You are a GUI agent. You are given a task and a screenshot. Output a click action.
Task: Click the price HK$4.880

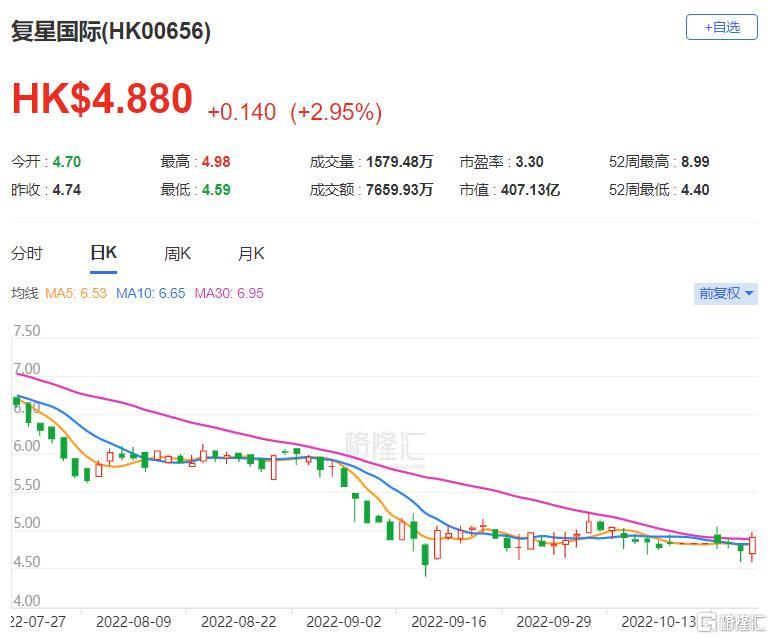coord(102,98)
